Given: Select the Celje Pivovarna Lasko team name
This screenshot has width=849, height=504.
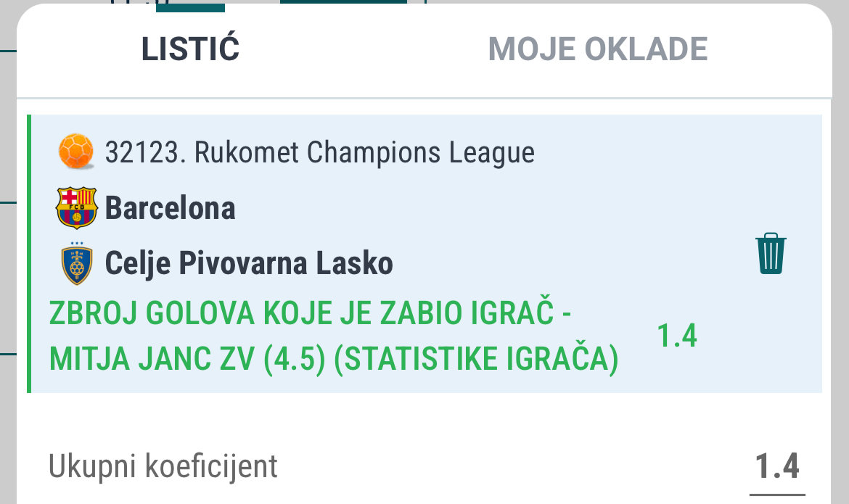Looking at the screenshot, I should tap(249, 264).
